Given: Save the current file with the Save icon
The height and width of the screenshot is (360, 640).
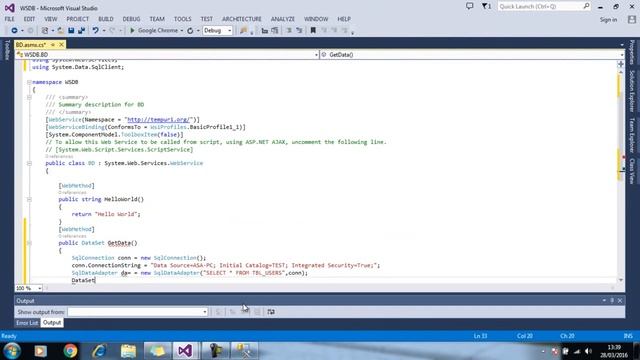Looking at the screenshot, I should (71, 31).
